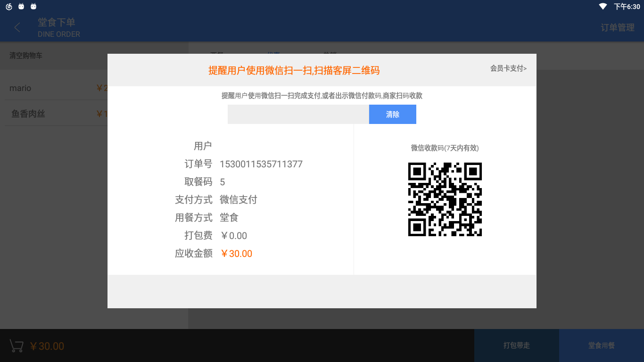Click order number 1530011535711377
Screen dimensions: 644x362
pyautogui.click(x=261, y=164)
